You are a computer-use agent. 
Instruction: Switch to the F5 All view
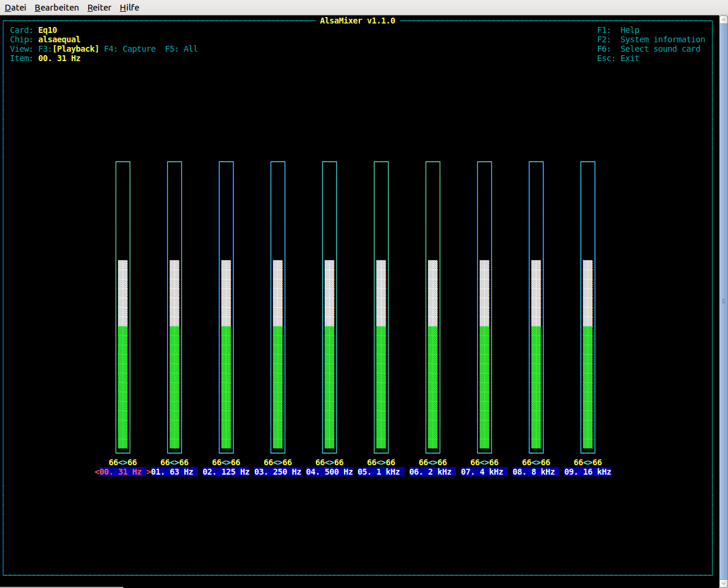[x=181, y=49]
